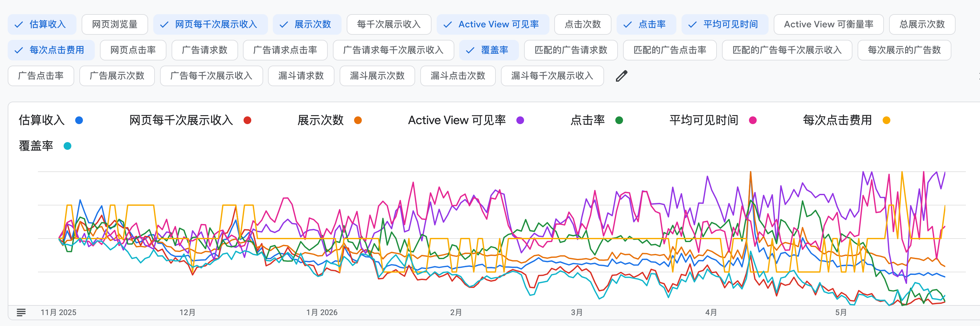Click the 覆盖率 legend label
The height and width of the screenshot is (326, 980).
(36, 146)
